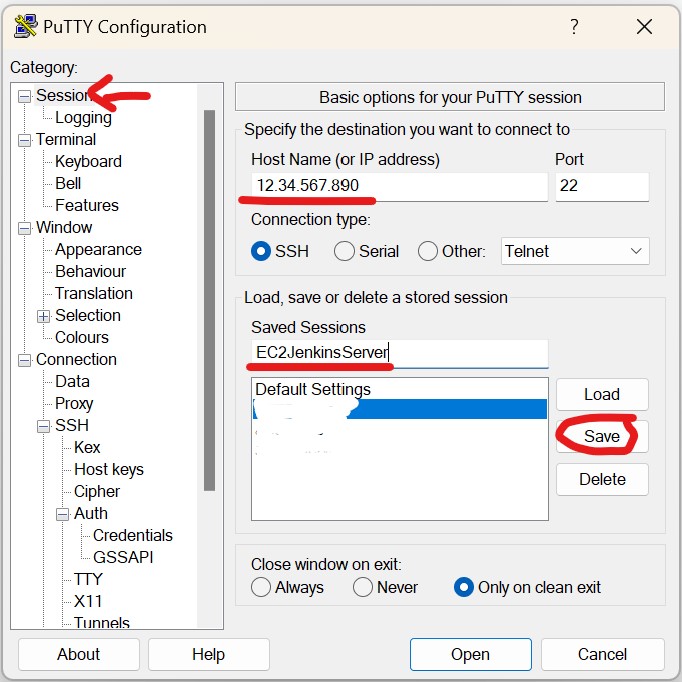Open Cipher settings in tree
The width and height of the screenshot is (682, 682).
(x=97, y=491)
